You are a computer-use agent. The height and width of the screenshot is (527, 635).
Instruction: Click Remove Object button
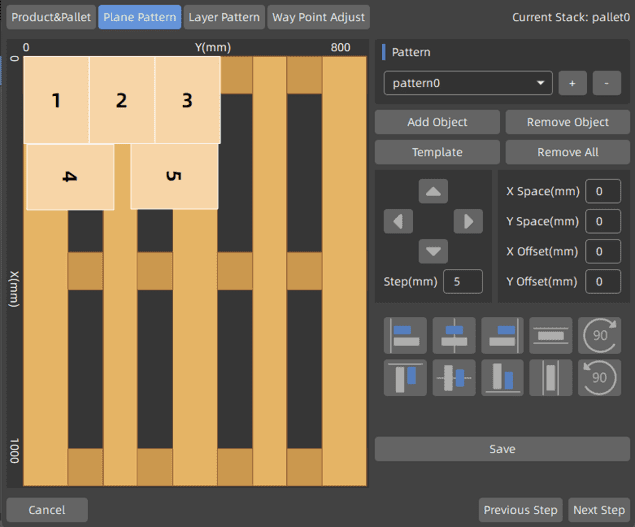click(x=567, y=122)
